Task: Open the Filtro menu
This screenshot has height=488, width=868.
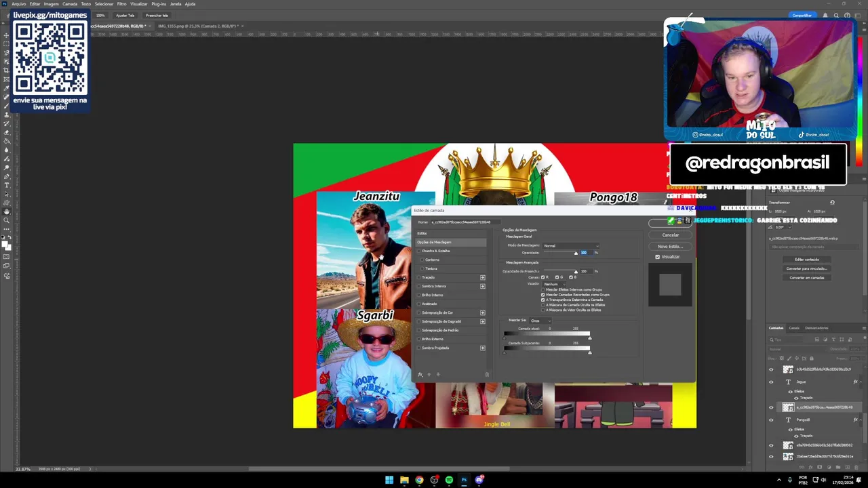Action: point(121,4)
